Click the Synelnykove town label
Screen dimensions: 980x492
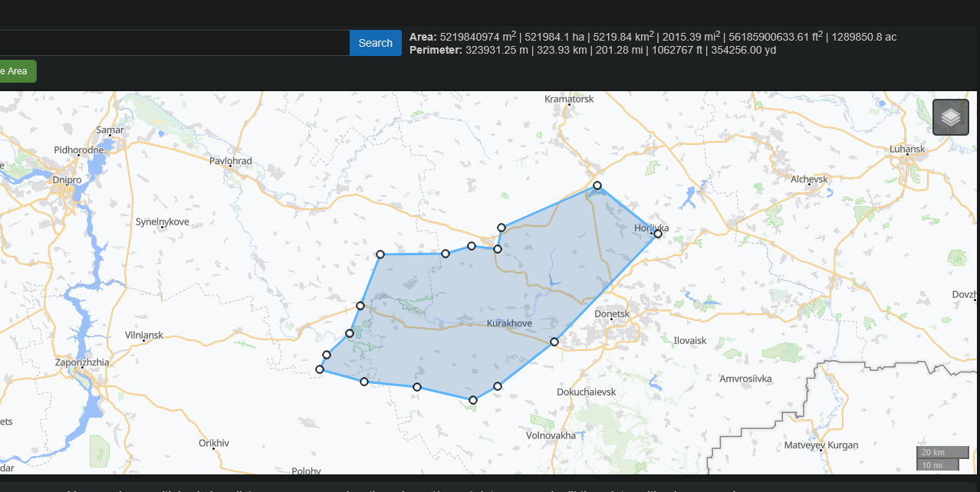click(x=163, y=221)
